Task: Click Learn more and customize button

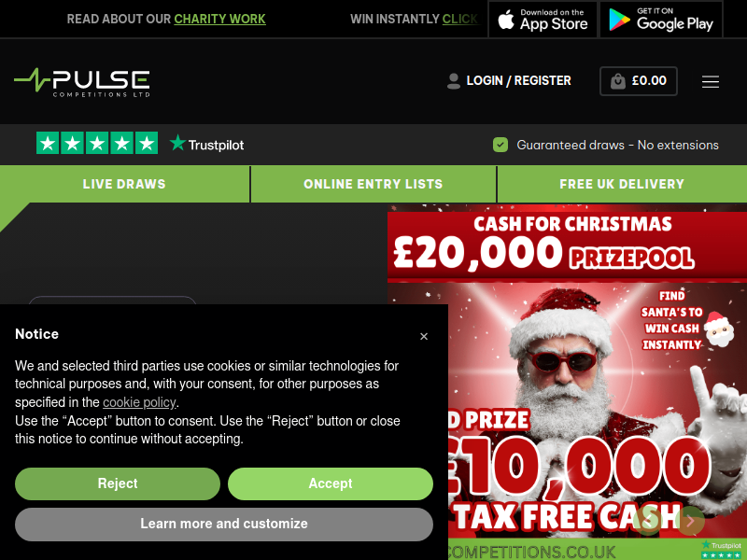Action: 224,524
